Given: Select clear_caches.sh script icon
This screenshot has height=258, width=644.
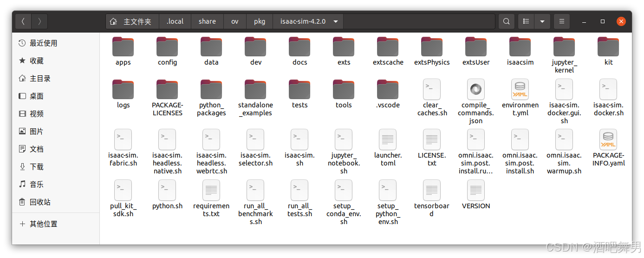Looking at the screenshot, I should tap(432, 89).
